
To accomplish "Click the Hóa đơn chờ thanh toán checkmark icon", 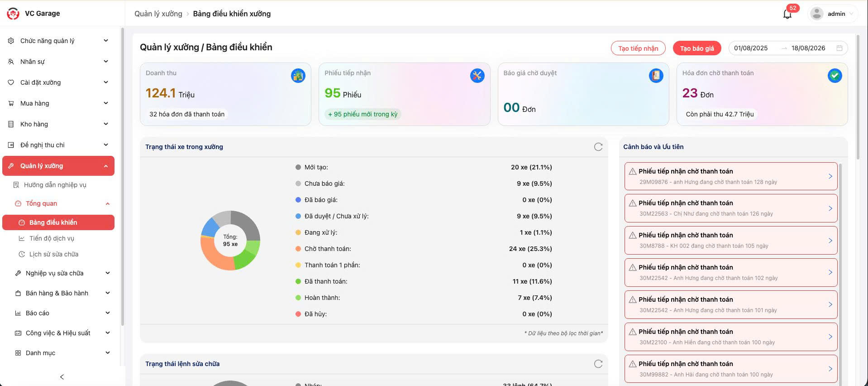I will point(835,76).
